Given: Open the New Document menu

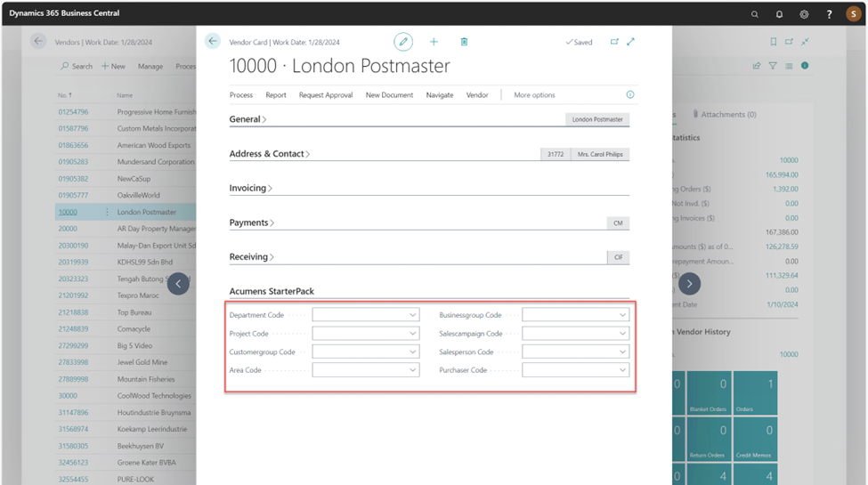Looking at the screenshot, I should (389, 94).
